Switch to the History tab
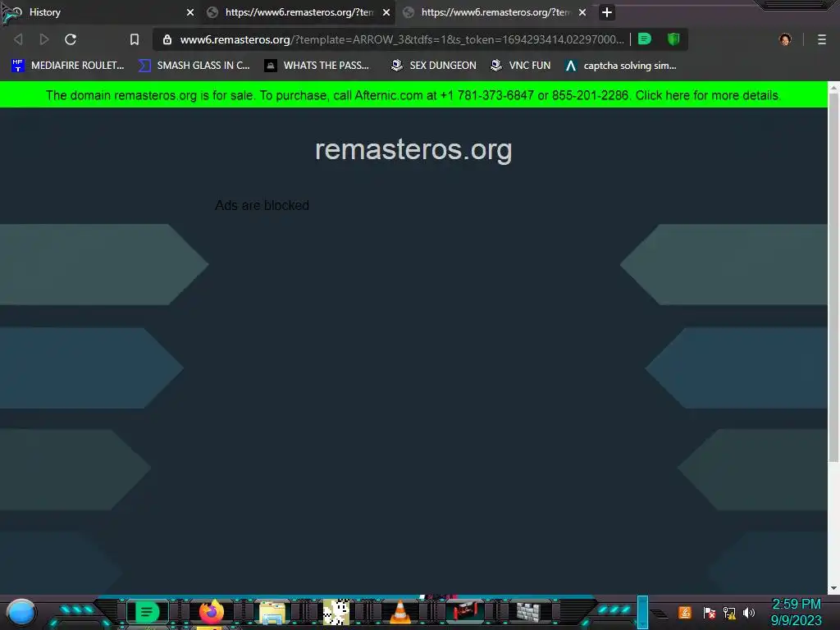 (x=99, y=12)
